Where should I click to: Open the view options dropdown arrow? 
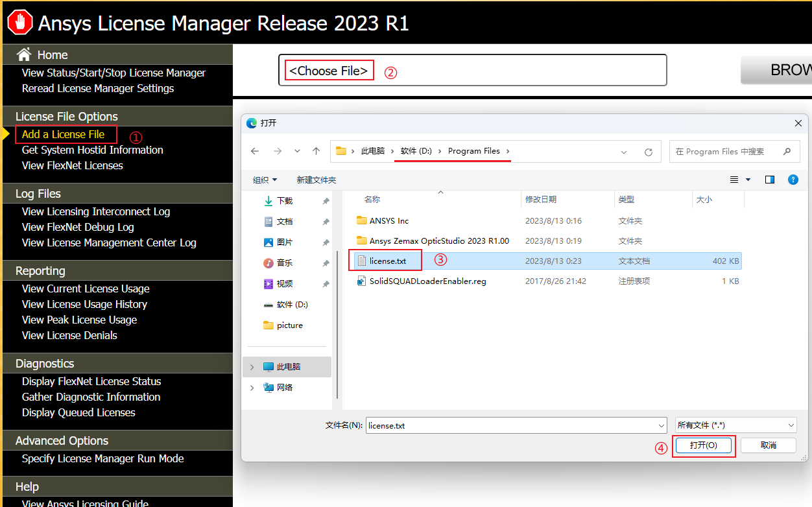(x=748, y=180)
